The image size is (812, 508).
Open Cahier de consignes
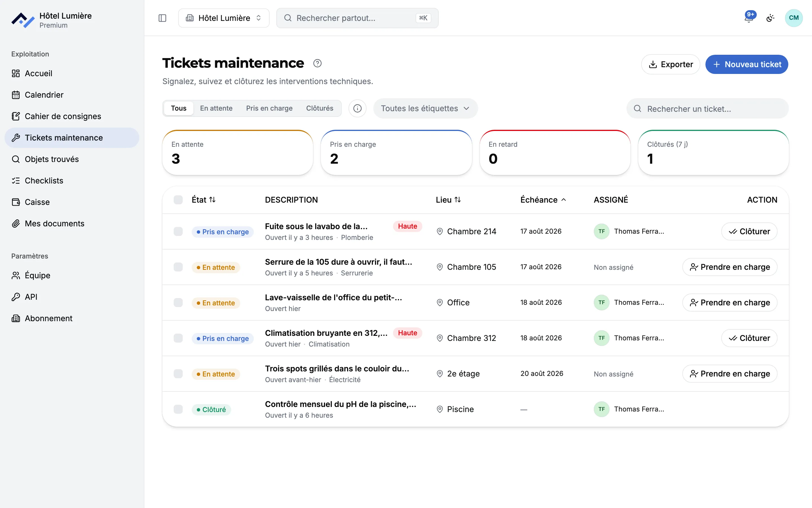tap(72, 116)
